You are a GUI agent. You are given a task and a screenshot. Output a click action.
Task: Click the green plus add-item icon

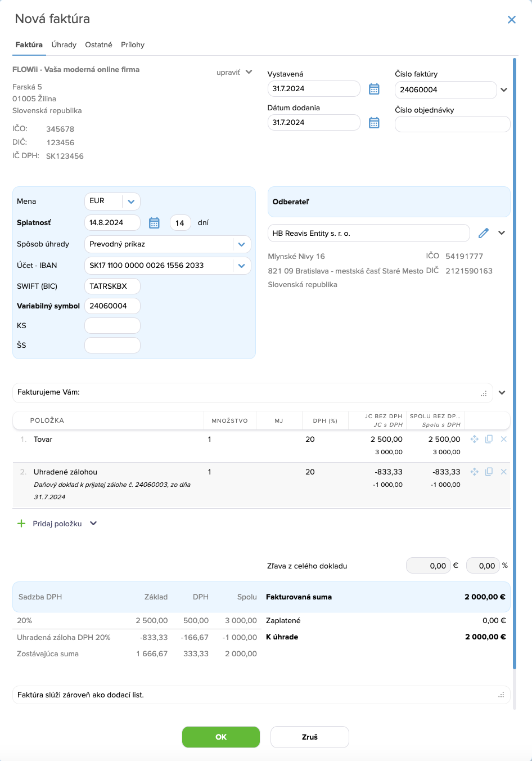tap(21, 523)
